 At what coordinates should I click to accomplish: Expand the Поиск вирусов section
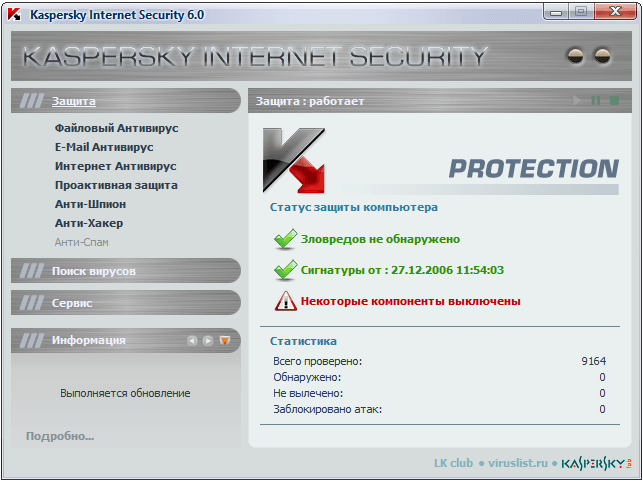(x=93, y=271)
